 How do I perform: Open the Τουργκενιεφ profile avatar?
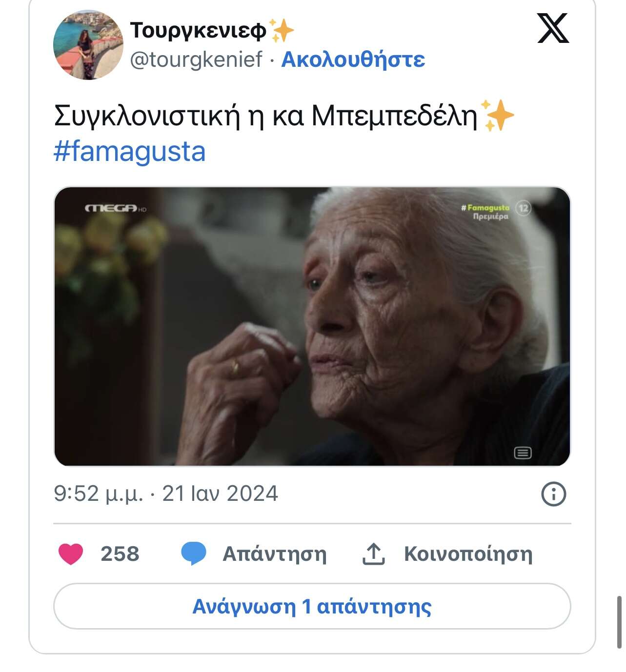88,45
